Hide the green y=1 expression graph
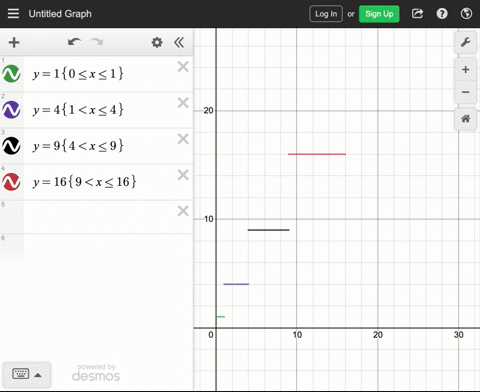This screenshot has width=480, height=392. tap(11, 74)
